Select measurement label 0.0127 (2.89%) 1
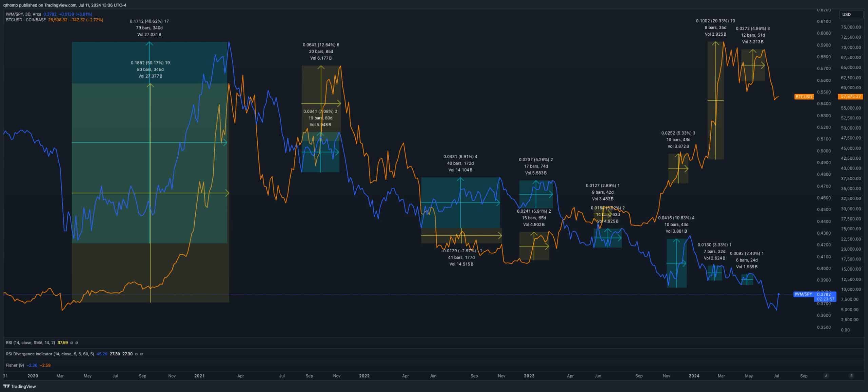Viewport: 868px width, 392px height. (603, 186)
